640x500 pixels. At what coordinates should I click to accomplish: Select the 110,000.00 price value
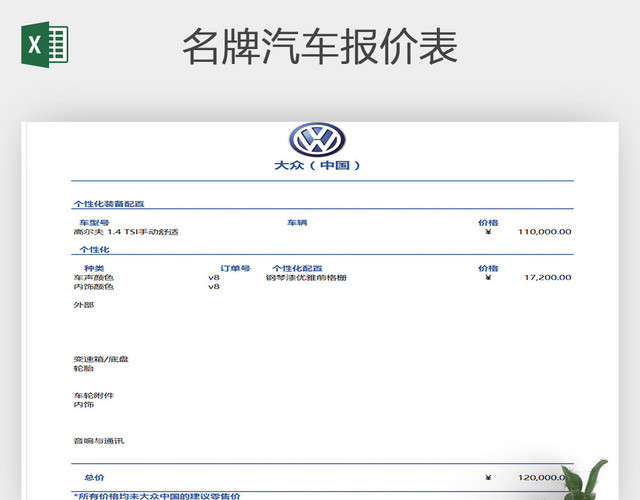click(544, 232)
